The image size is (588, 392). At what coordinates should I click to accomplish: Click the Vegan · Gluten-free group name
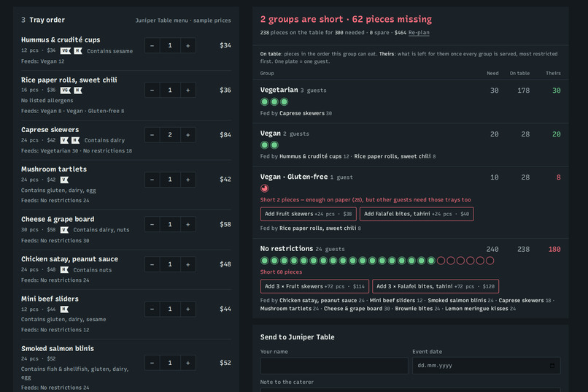(x=294, y=177)
